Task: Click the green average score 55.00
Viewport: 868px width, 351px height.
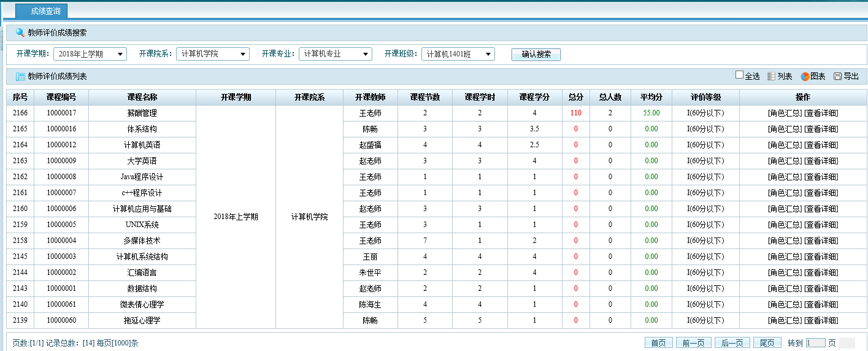Action: click(651, 113)
